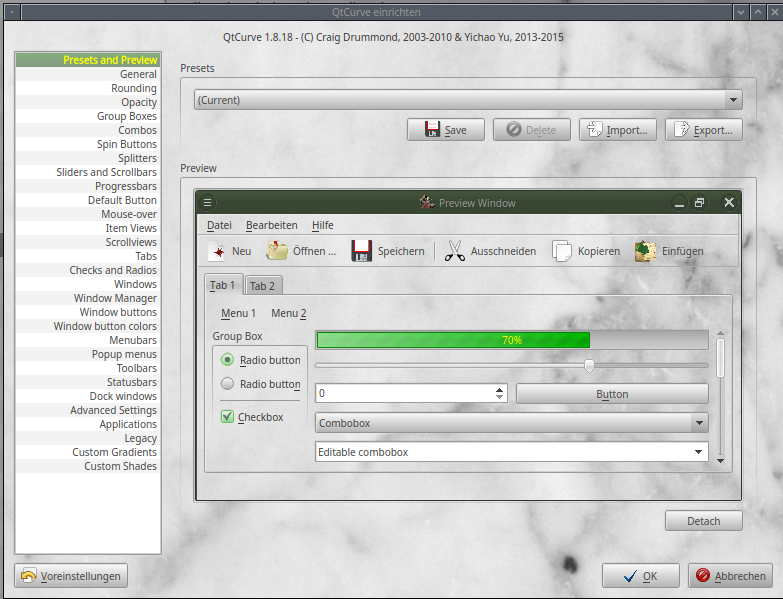Select Presets and Preview category
This screenshot has height=599, width=783.
pos(88,60)
